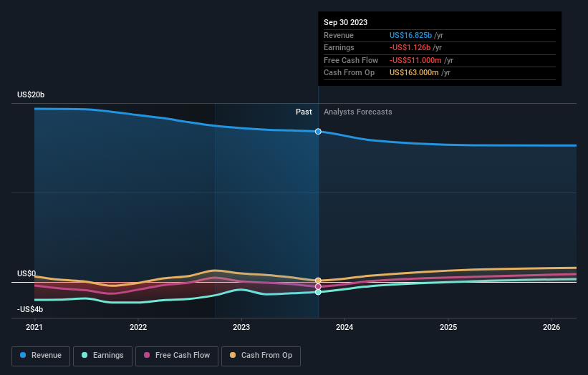Image resolution: width=588 pixels, height=375 pixels.
Task: Click the Revenue row label in tooltip
Action: (x=339, y=35)
